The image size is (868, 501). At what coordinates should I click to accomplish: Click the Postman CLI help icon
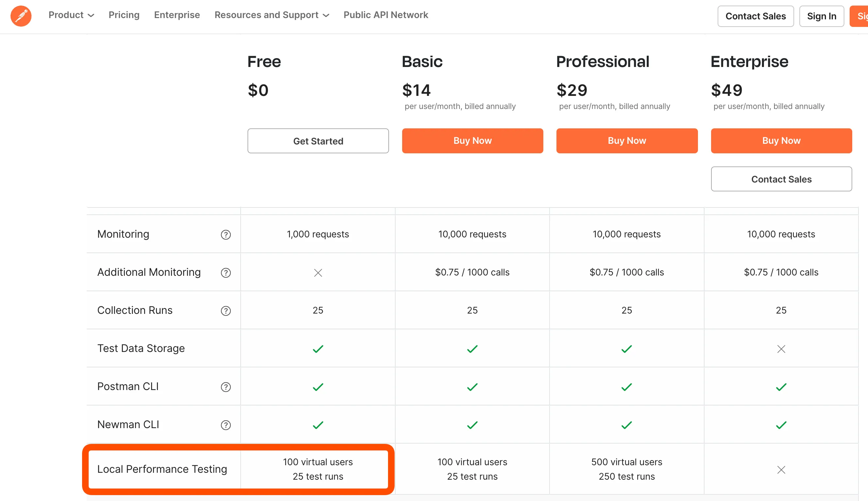pos(226,387)
